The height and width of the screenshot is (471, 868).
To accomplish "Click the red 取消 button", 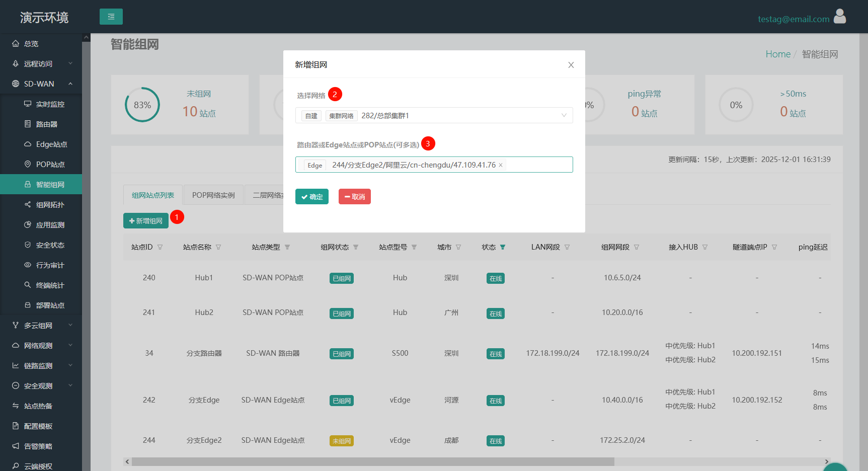I will point(355,197).
